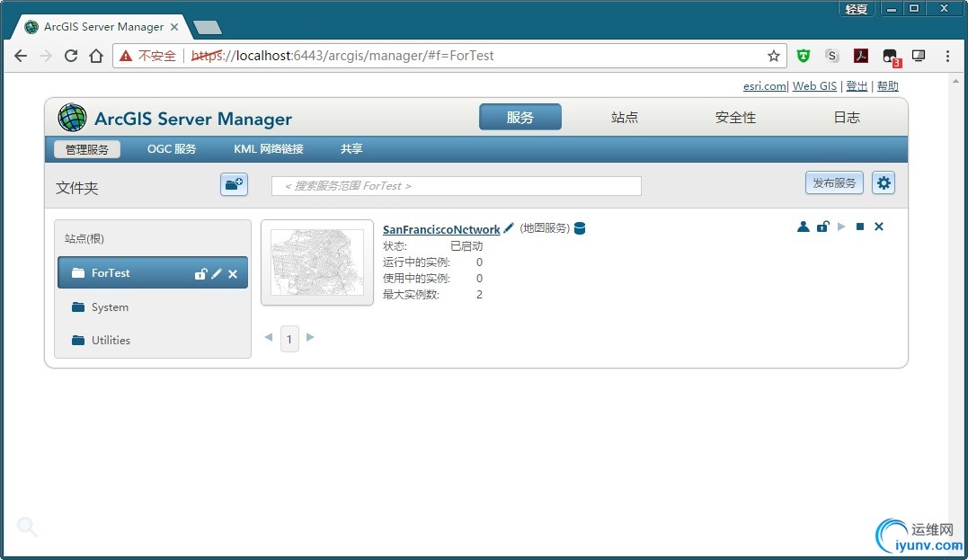Open the SanFranciscoNetwork service link

pos(441,230)
